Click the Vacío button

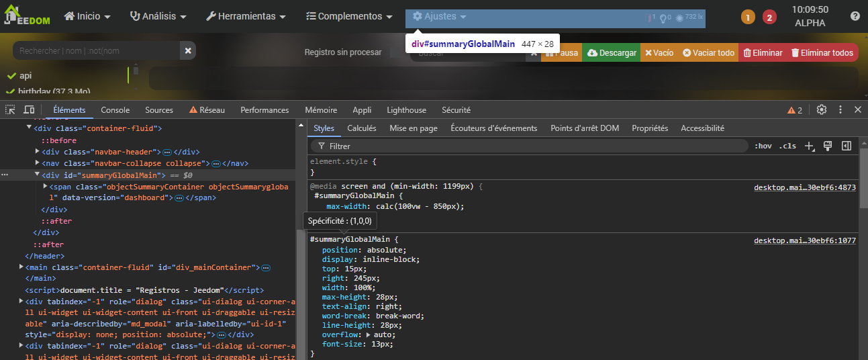659,52
